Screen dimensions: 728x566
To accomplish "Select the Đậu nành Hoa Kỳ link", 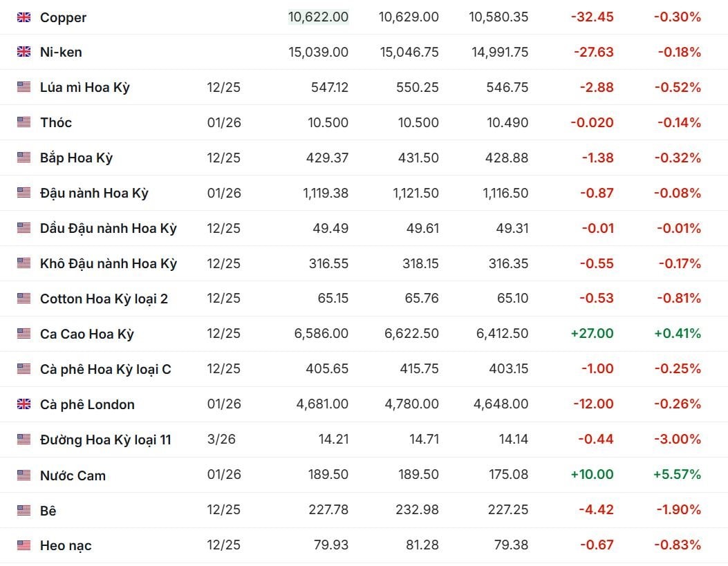I will click(94, 193).
